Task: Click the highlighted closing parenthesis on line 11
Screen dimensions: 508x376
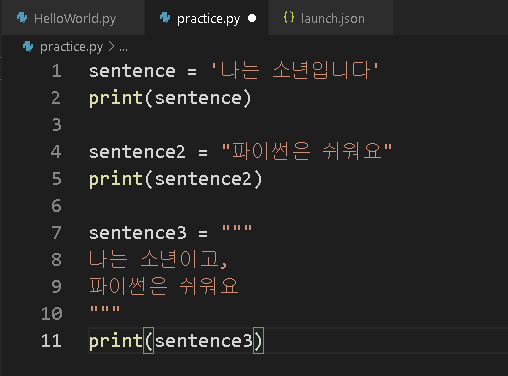Action: pyautogui.click(x=258, y=341)
